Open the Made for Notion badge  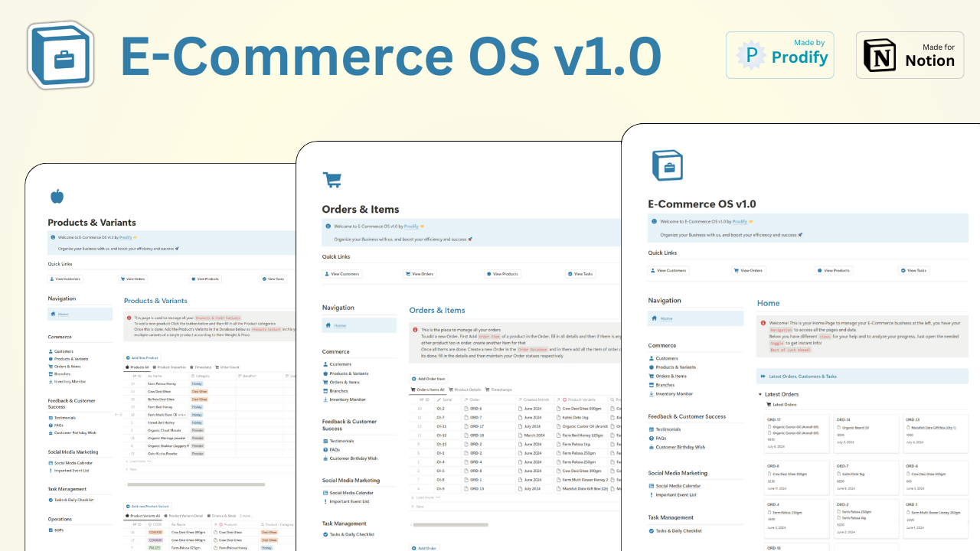910,55
